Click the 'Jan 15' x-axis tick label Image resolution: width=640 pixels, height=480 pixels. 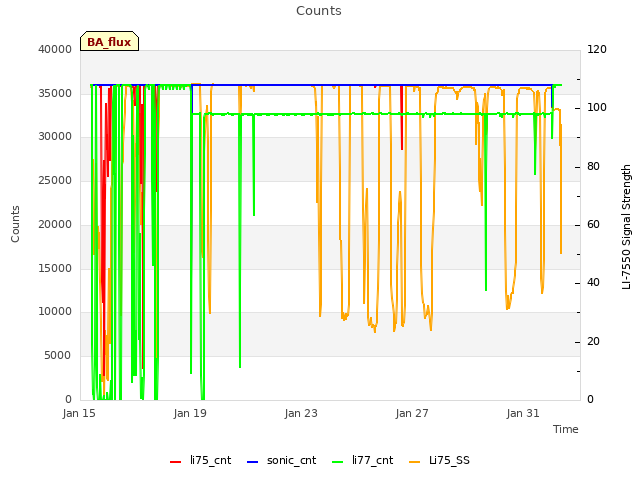coord(79,413)
